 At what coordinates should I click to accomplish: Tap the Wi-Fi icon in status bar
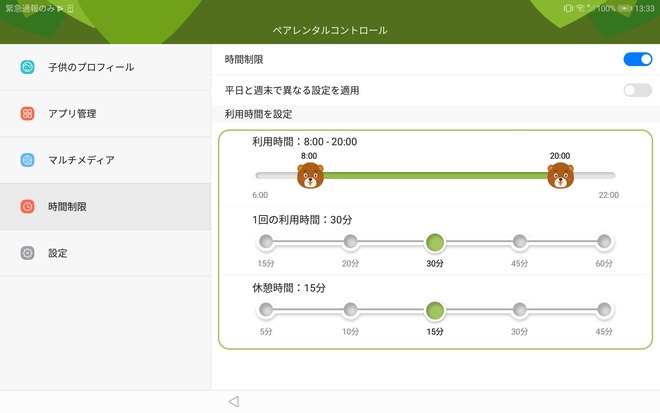point(581,8)
